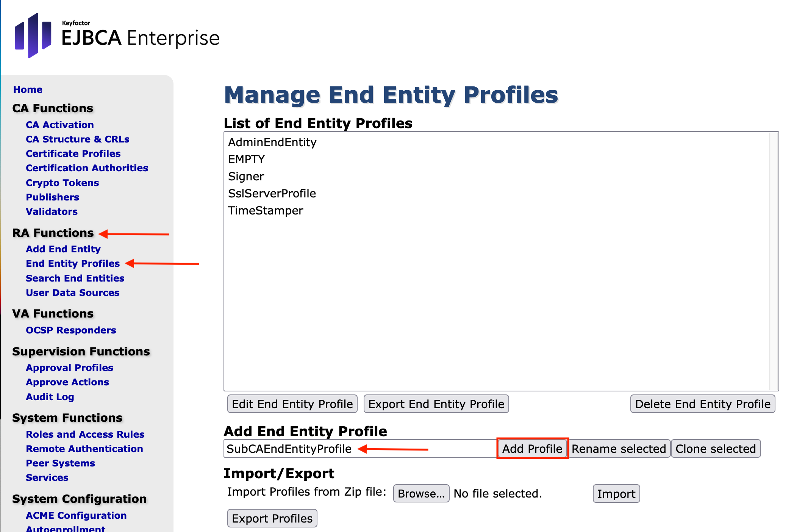The width and height of the screenshot is (794, 532).
Task: Click the profile list scrollbar
Action: pos(774,261)
